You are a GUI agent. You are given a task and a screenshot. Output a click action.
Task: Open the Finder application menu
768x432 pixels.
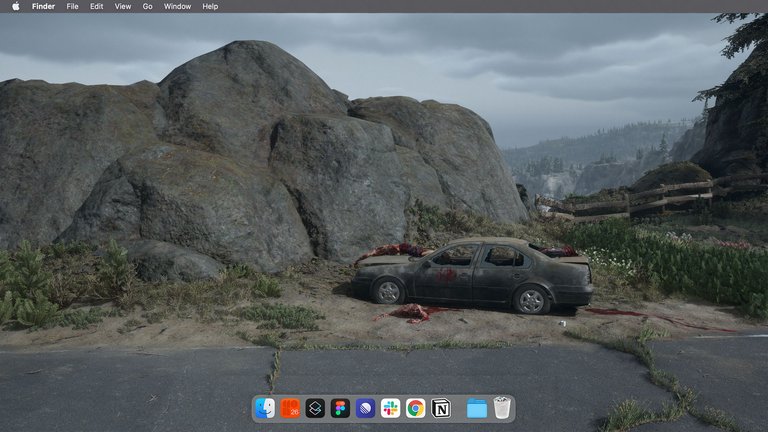[43, 6]
